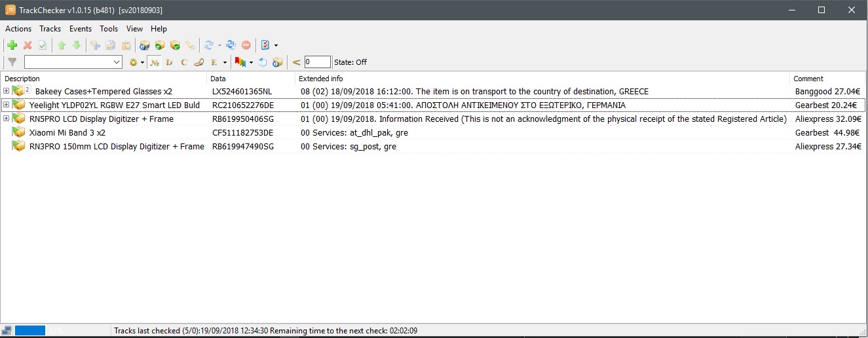Open the empty filter combo box
This screenshot has height=338, width=868.
point(73,62)
